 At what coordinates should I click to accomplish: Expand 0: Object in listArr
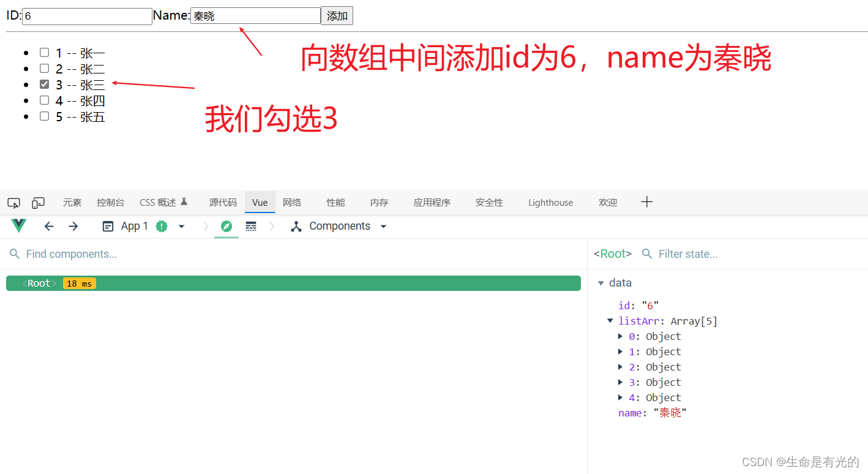620,336
